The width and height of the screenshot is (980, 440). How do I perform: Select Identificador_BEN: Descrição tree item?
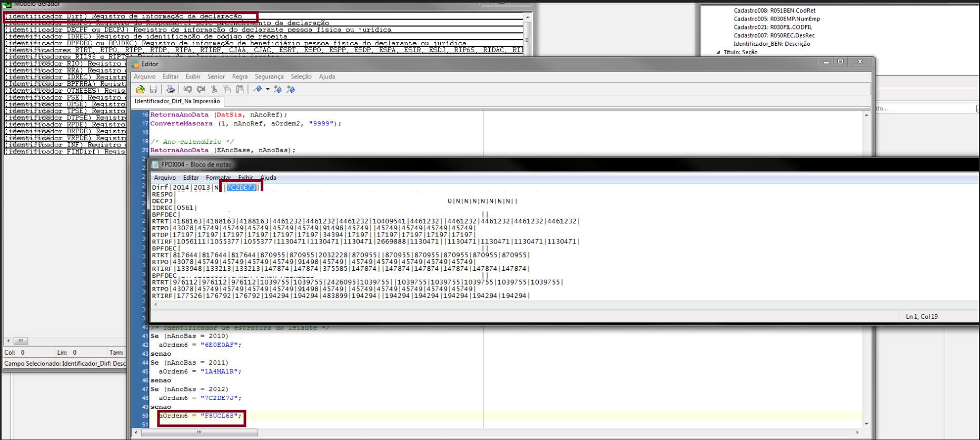tap(771, 44)
